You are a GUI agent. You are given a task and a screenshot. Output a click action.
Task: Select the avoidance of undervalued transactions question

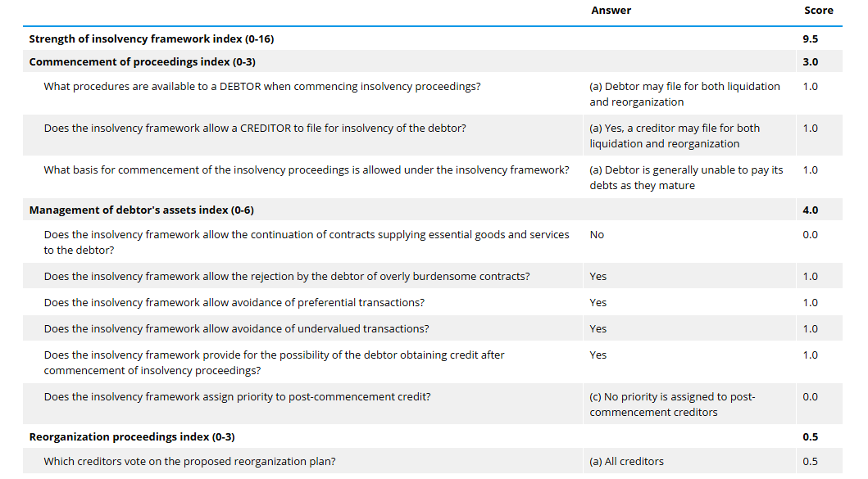pos(236,329)
